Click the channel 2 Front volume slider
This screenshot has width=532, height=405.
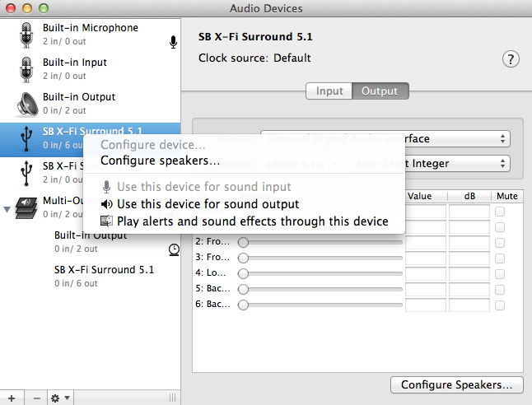[320, 242]
